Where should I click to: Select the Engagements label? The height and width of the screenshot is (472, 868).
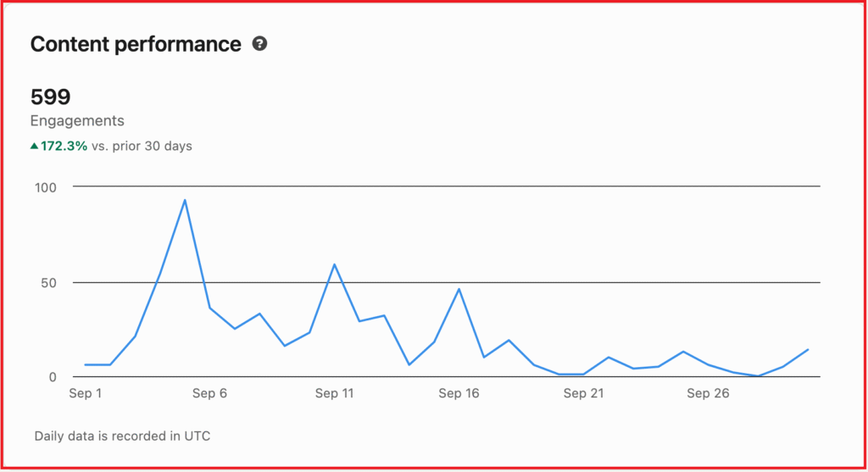77,120
